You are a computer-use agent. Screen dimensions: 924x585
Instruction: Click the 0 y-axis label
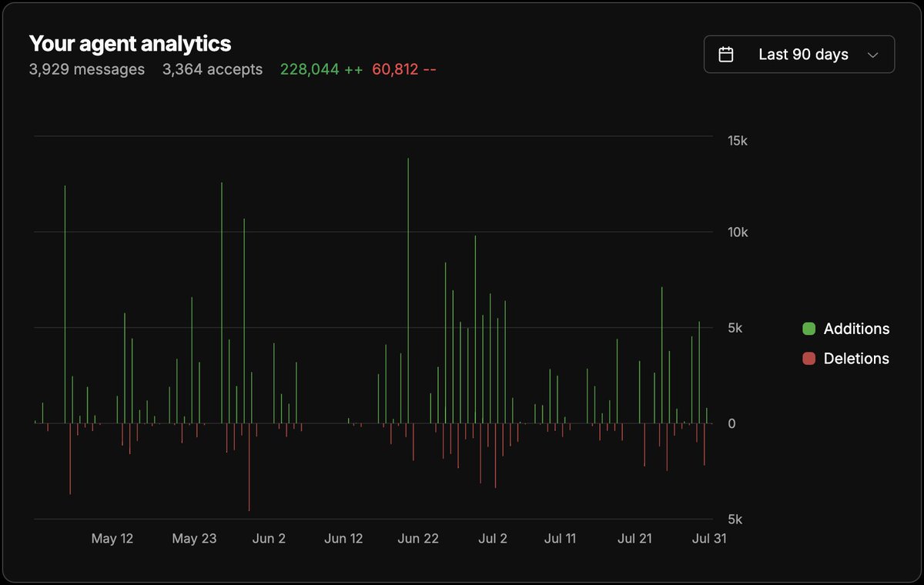point(731,423)
